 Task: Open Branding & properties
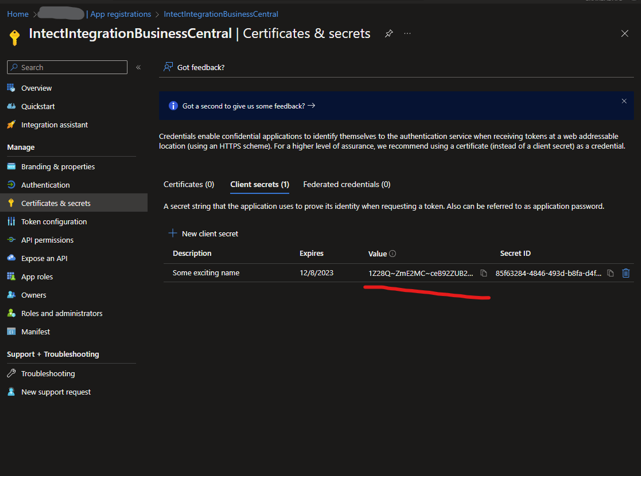58,167
